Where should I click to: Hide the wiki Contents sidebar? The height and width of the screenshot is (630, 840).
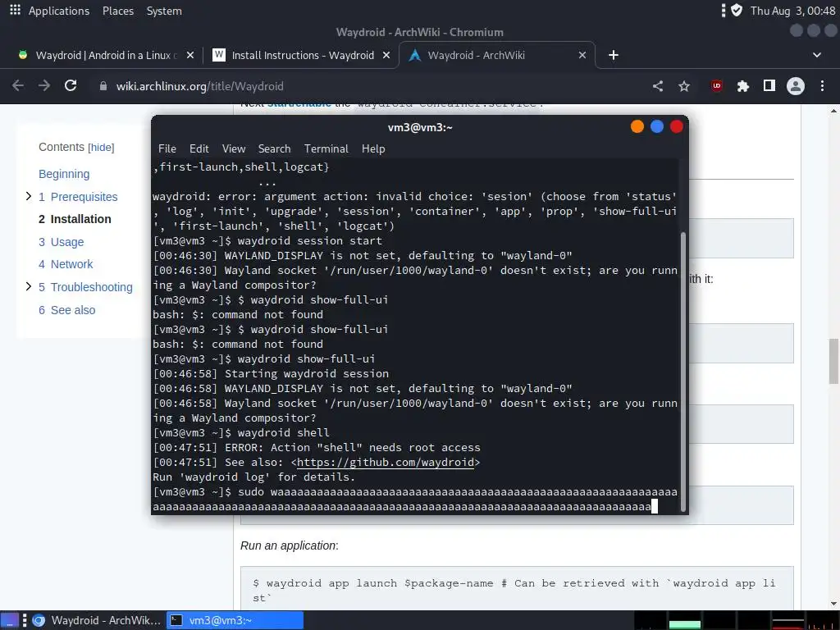pyautogui.click(x=101, y=148)
